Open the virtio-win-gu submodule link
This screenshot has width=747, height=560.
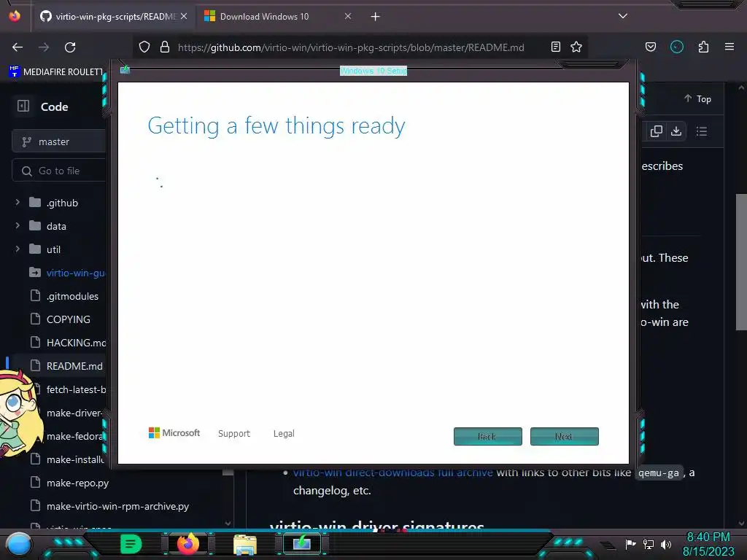[75, 273]
